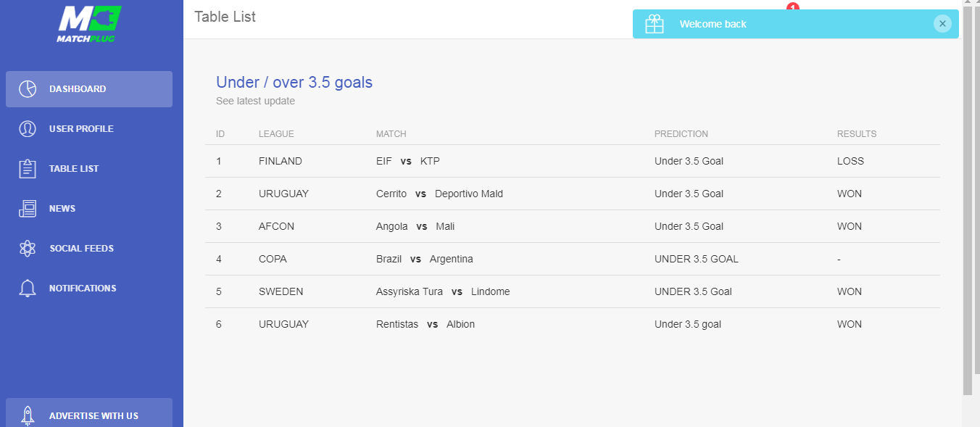The width and height of the screenshot is (980, 427).
Task: Click the Under / over 3.5 goals heading
Action: coord(294,83)
